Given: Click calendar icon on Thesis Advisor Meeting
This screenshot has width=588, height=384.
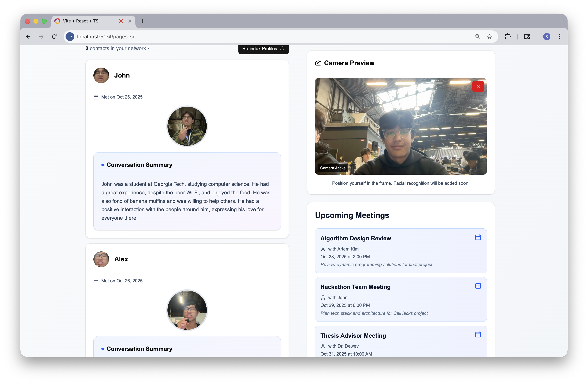Looking at the screenshot, I should 478,335.
